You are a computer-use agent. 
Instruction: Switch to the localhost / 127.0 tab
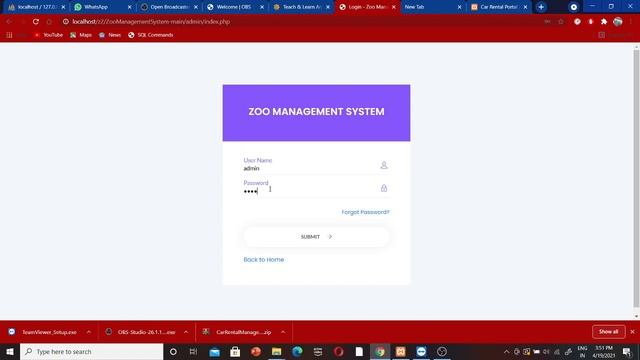[36, 7]
